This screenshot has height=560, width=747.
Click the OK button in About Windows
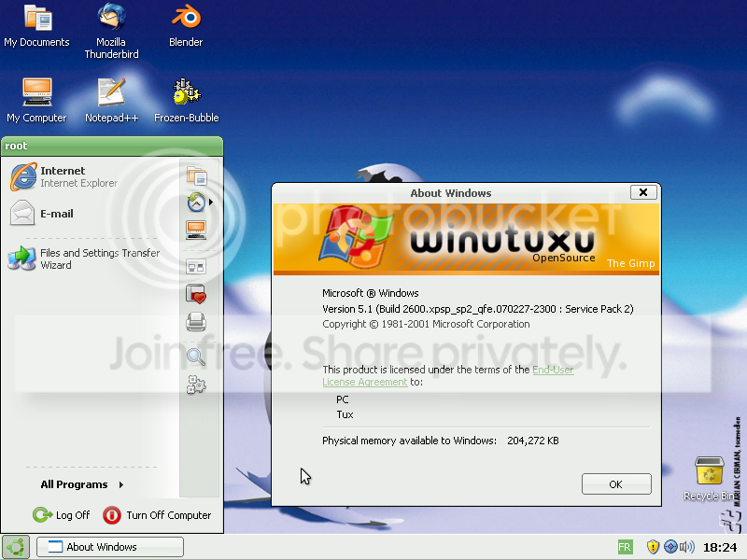[616, 484]
